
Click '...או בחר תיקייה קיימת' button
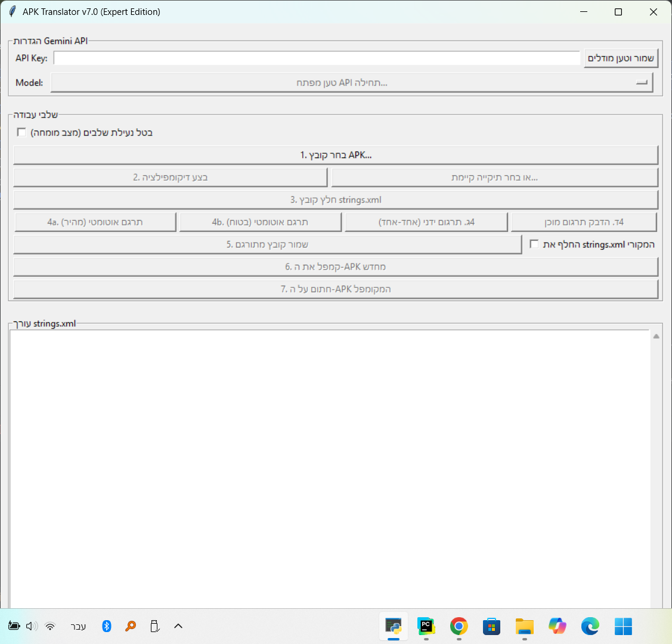pyautogui.click(x=494, y=177)
